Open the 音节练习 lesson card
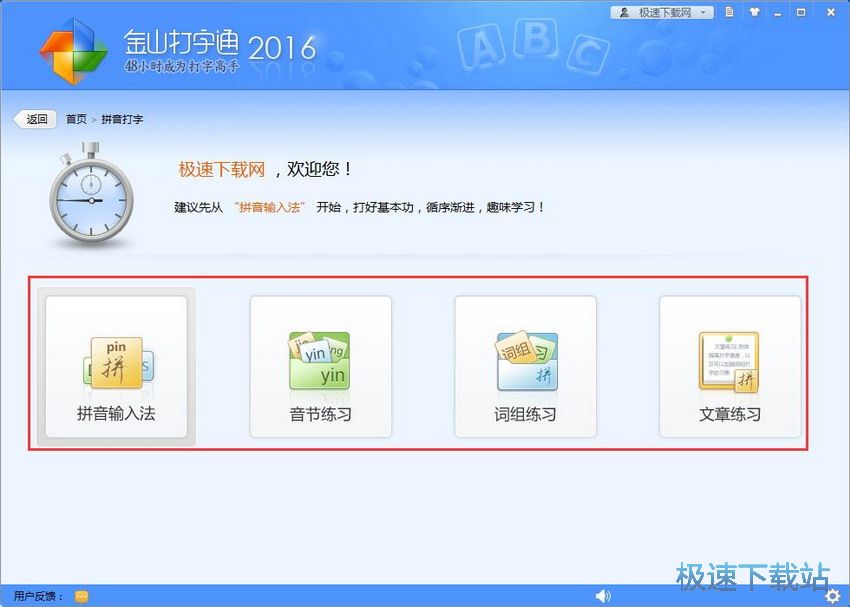This screenshot has height=607, width=850. tap(320, 366)
